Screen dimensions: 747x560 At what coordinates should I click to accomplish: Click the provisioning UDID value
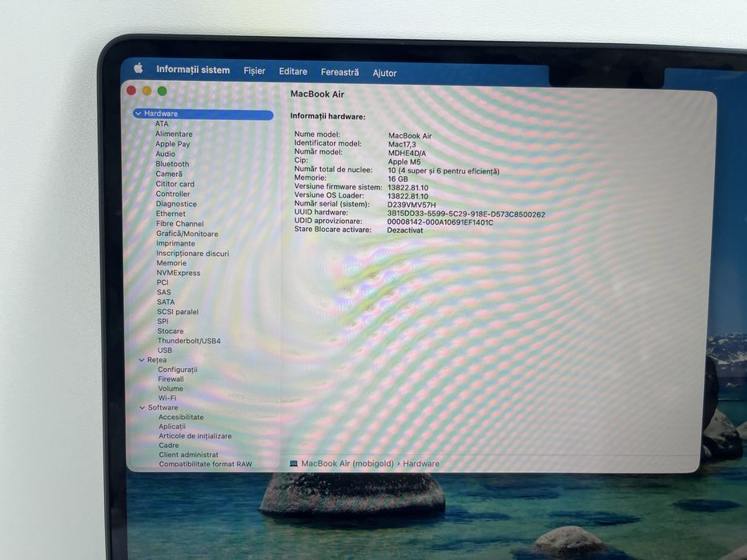coord(440,222)
